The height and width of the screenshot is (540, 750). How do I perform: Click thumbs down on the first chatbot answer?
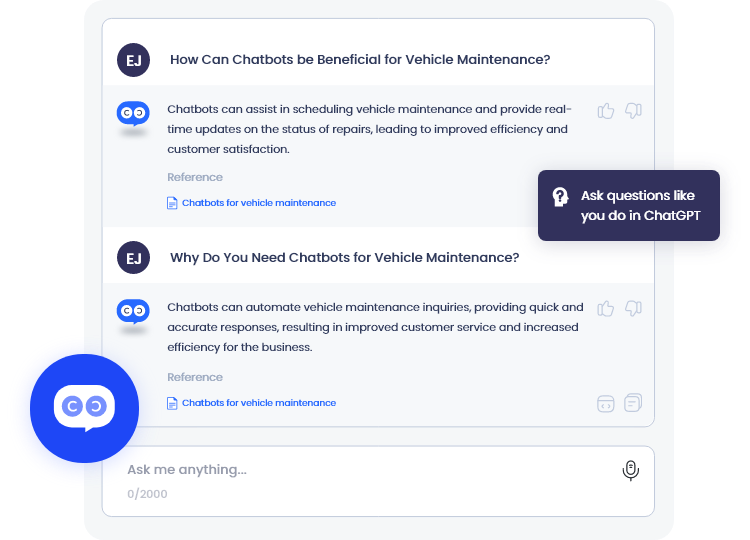click(632, 110)
